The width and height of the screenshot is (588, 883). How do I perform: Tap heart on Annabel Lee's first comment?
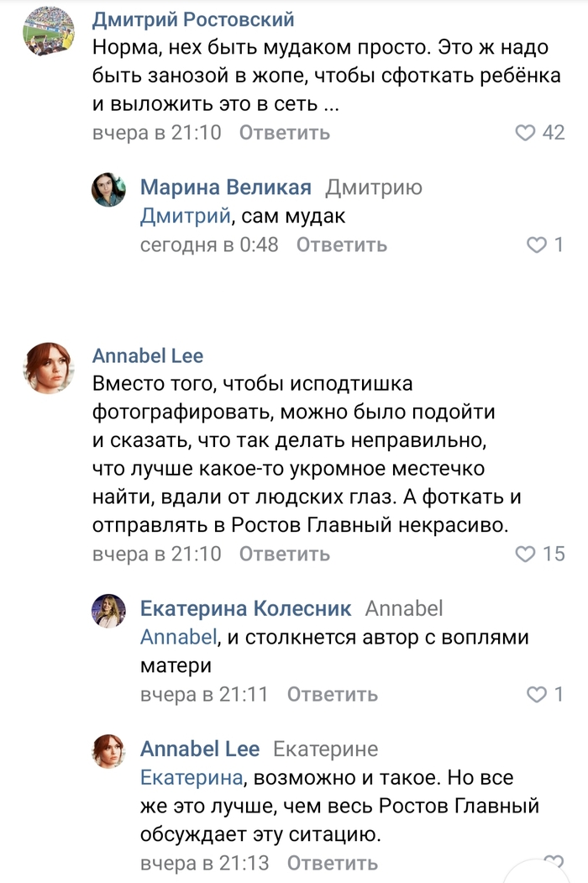pos(525,555)
